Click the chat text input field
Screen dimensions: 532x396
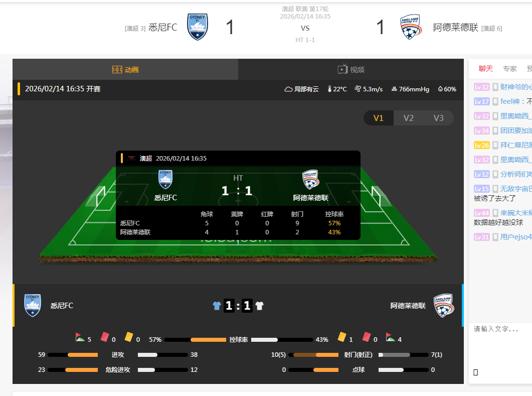[x=500, y=350]
